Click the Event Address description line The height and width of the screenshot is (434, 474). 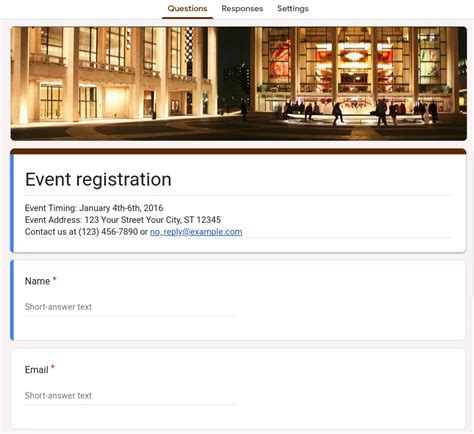(123, 220)
